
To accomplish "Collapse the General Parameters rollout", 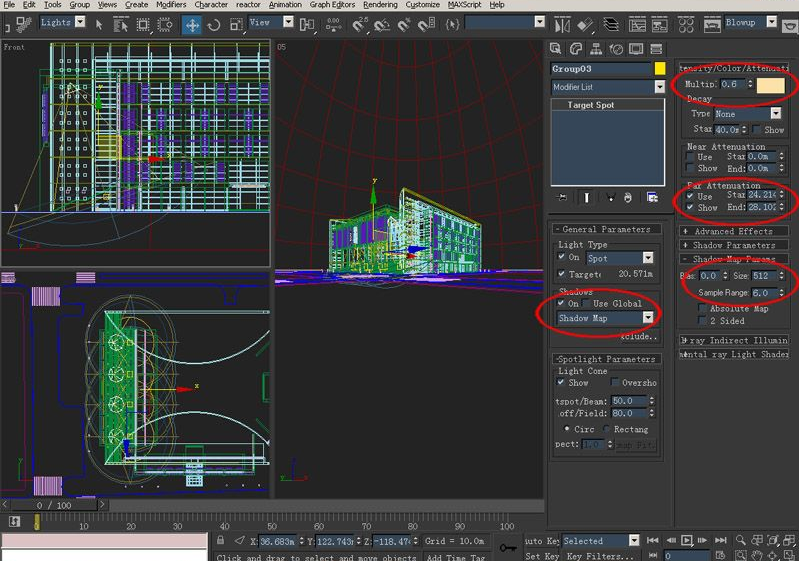I will [606, 229].
